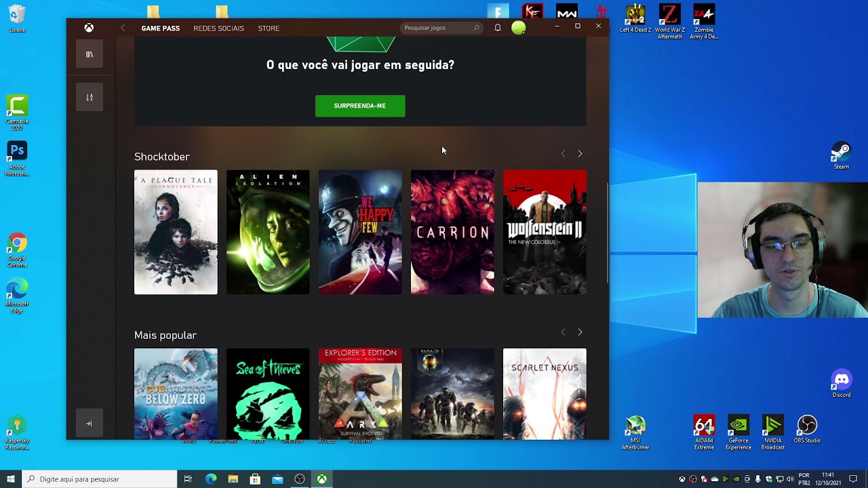Open We Happy Few game tile

(360, 232)
